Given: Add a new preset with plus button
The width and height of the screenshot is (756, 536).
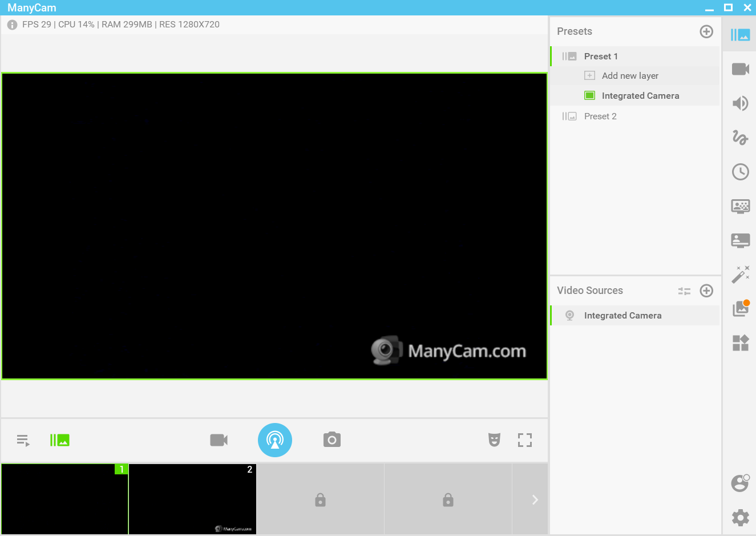Looking at the screenshot, I should pos(706,31).
